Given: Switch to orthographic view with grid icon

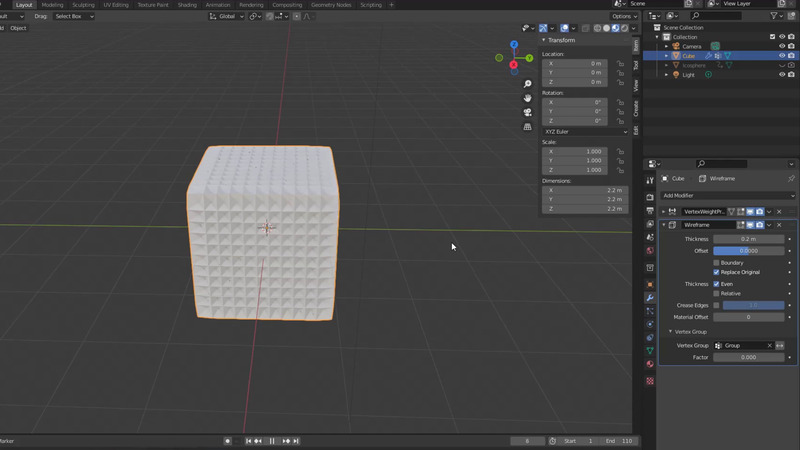Looking at the screenshot, I should coord(528,127).
